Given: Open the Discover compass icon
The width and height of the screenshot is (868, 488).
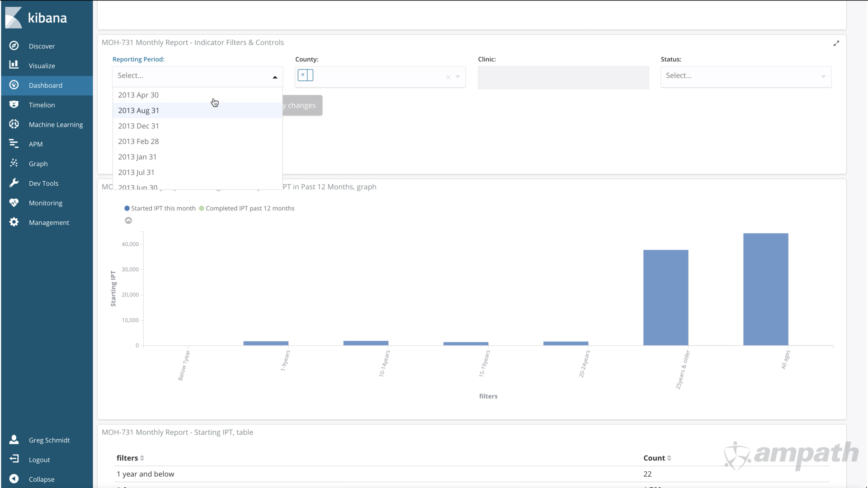Looking at the screenshot, I should (14, 46).
